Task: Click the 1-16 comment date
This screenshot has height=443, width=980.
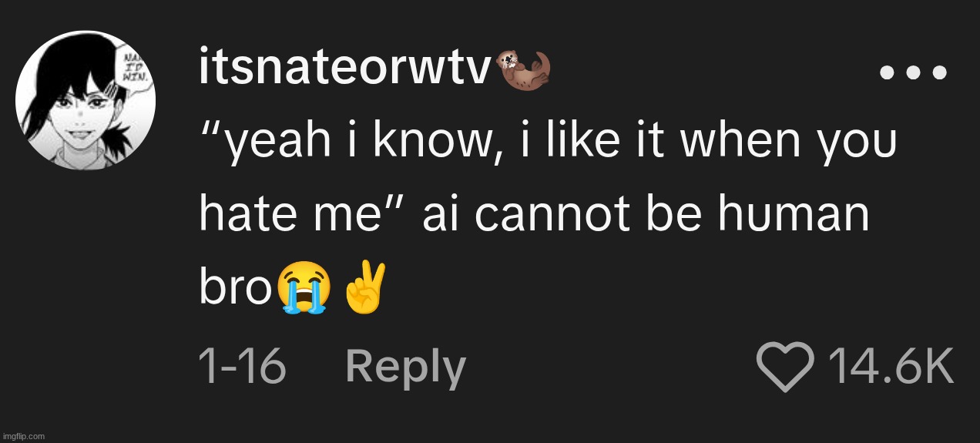Action: [x=242, y=366]
